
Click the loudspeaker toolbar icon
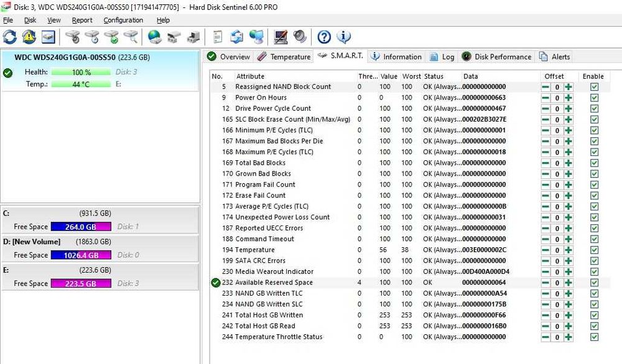click(300, 37)
